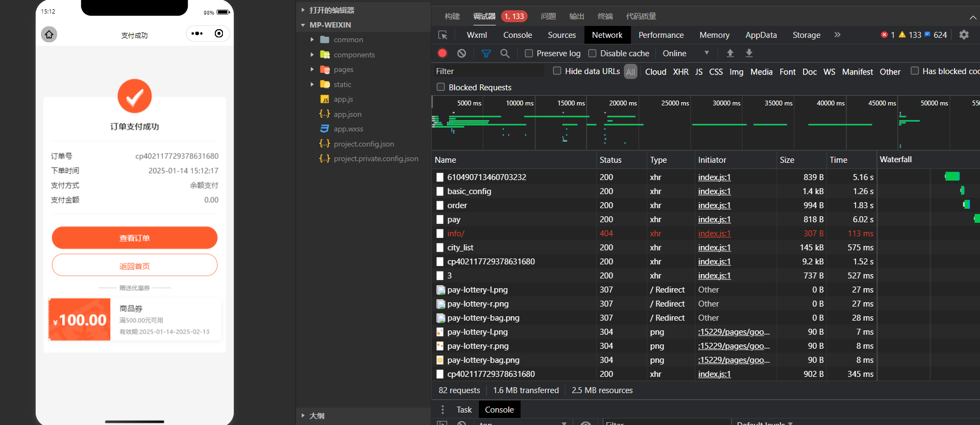The width and height of the screenshot is (980, 425).
Task: Open devtools settings gear
Action: click(x=964, y=35)
